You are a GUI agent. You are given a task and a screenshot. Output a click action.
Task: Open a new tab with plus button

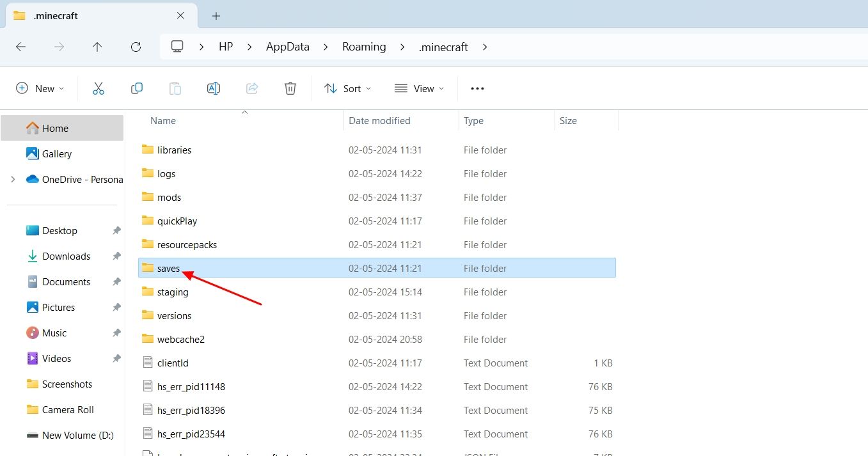click(x=216, y=16)
